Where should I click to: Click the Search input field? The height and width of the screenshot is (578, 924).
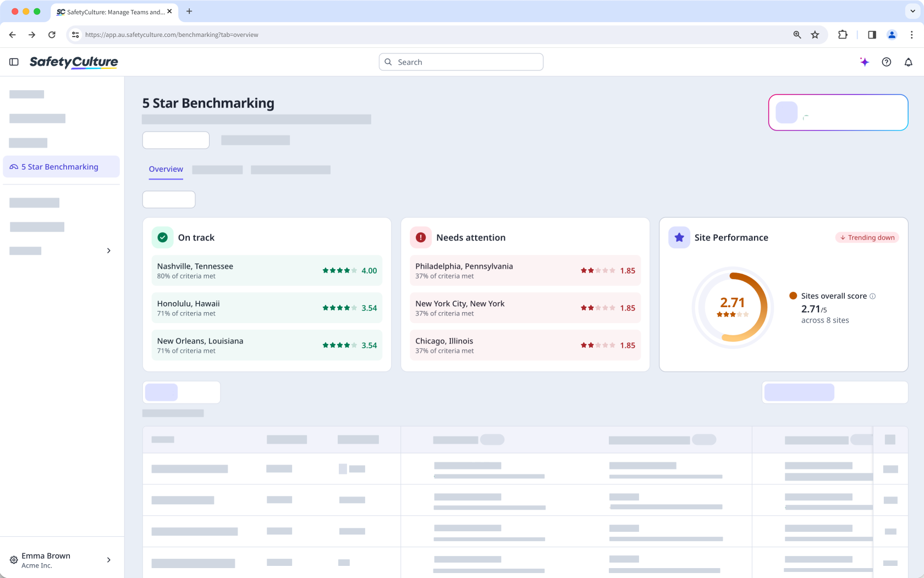(461, 62)
